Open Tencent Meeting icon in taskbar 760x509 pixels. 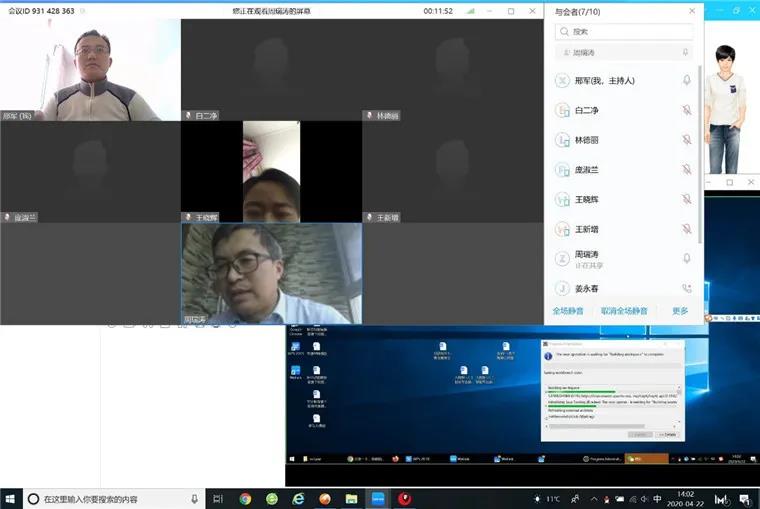pos(378,498)
